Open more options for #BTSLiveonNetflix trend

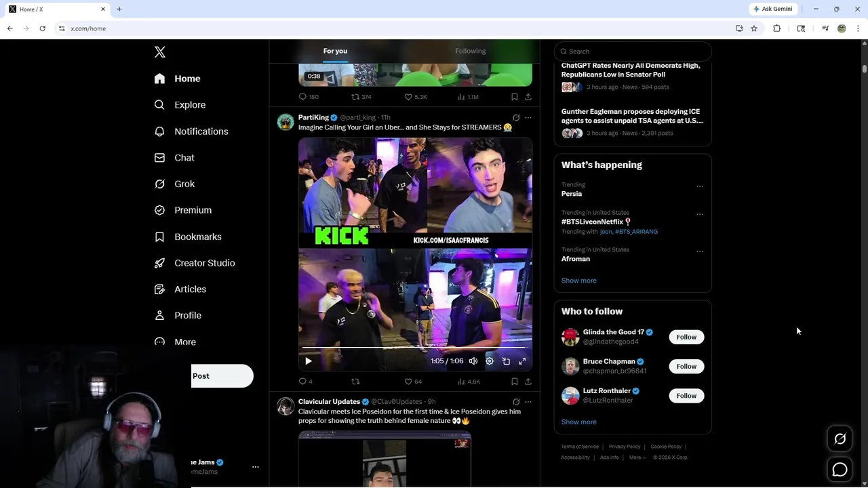click(x=700, y=214)
